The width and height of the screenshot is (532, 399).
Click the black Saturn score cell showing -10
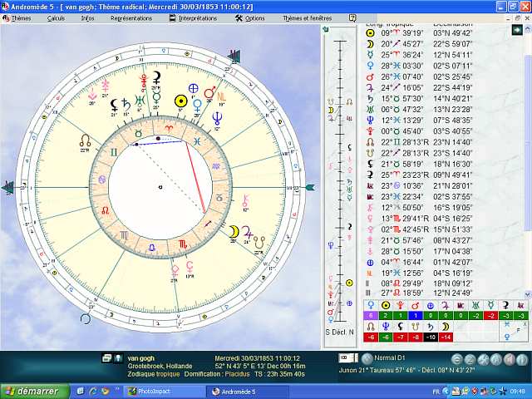pyautogui.click(x=431, y=337)
